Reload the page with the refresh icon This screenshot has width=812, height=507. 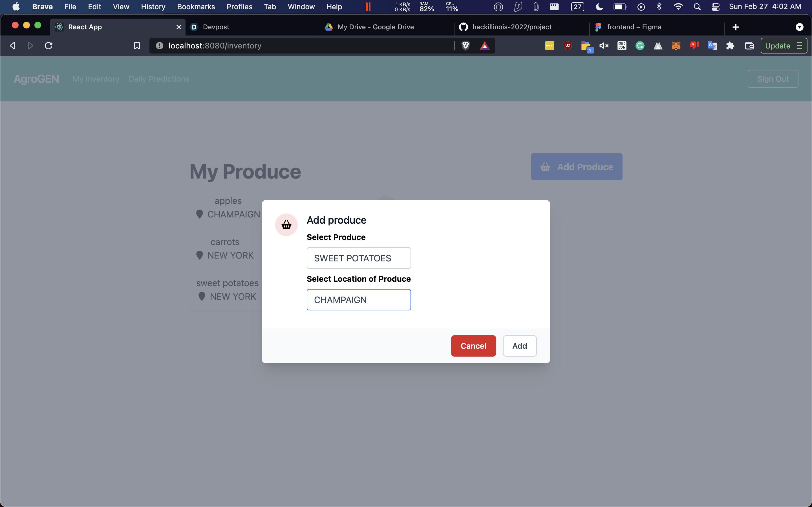point(49,46)
